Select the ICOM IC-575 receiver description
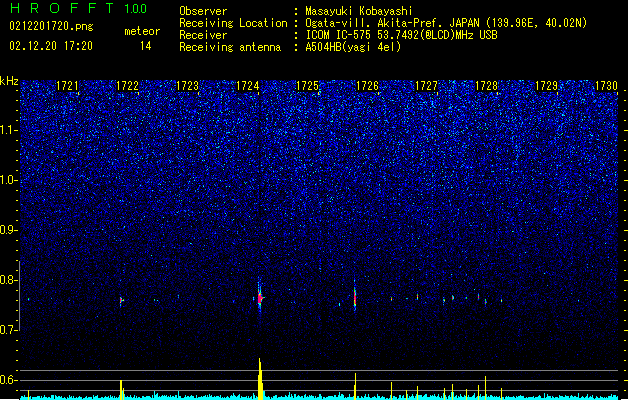 point(401,35)
